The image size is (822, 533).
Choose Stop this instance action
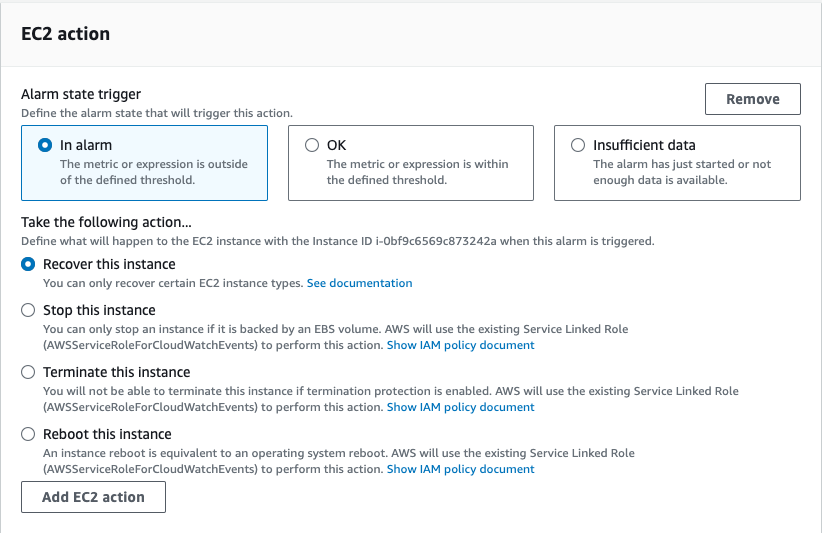tap(29, 310)
